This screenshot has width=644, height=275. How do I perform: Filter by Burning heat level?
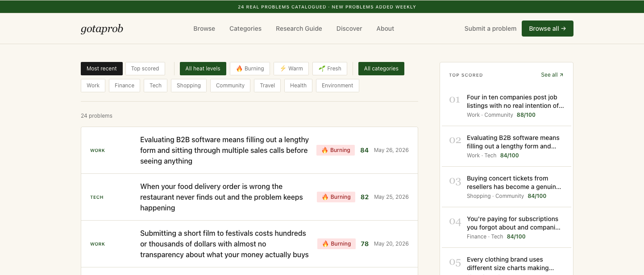pyautogui.click(x=250, y=69)
